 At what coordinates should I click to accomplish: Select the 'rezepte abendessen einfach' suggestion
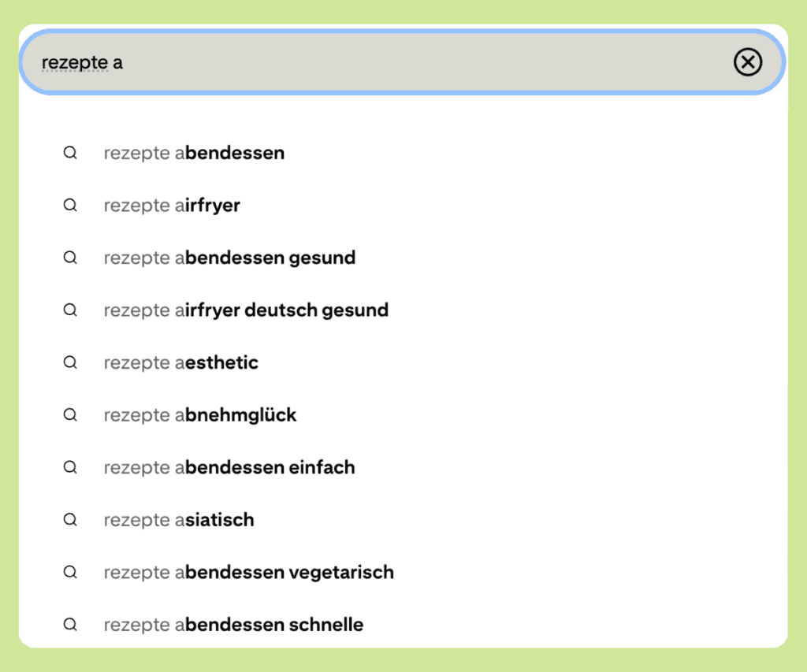click(229, 467)
